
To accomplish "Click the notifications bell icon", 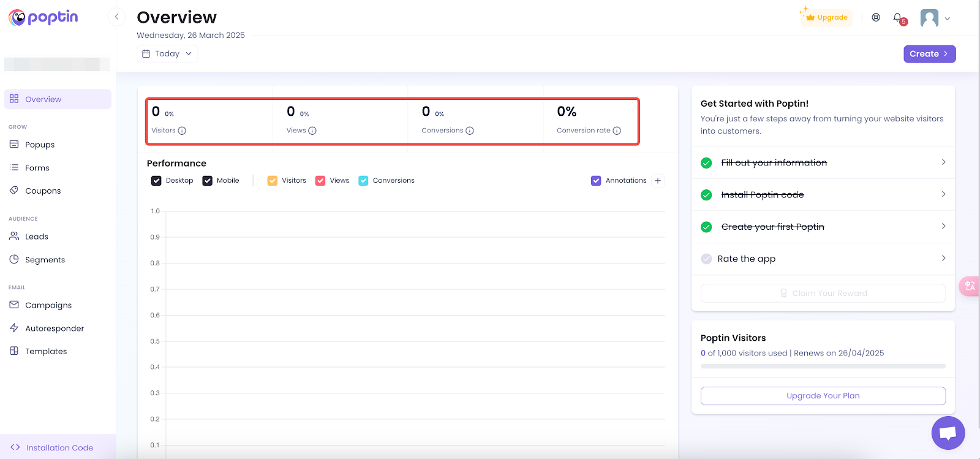I will point(897,18).
